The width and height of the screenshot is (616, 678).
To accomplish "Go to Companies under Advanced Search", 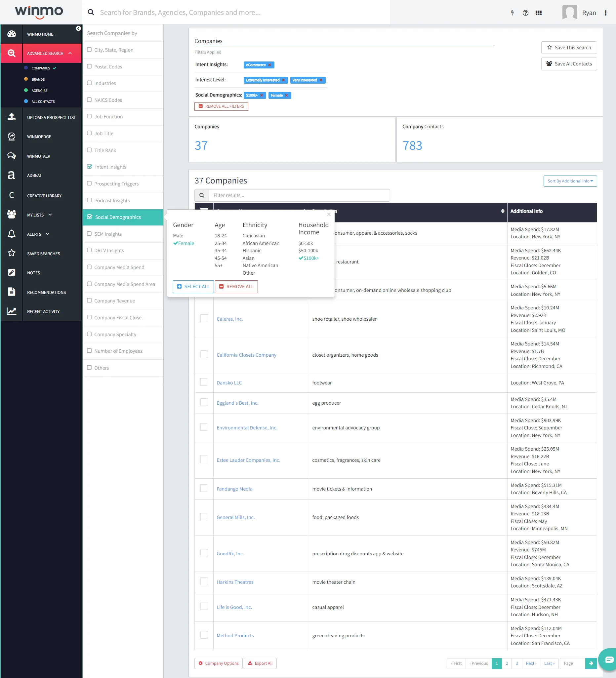I will point(41,68).
